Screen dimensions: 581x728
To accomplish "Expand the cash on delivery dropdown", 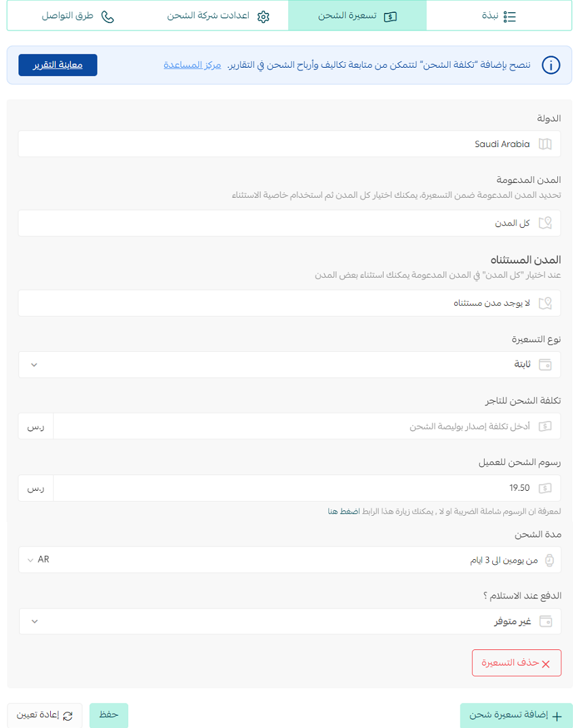I will pos(289,621).
